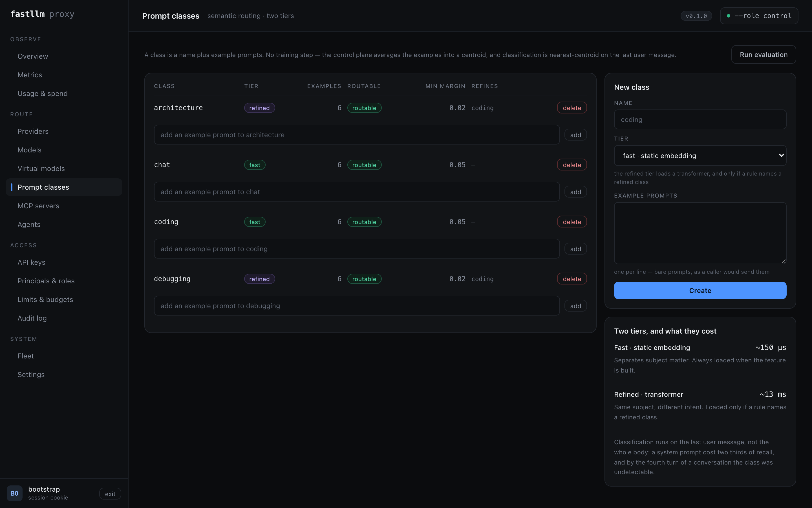Click the debugging class name
The height and width of the screenshot is (508, 812).
(172, 279)
